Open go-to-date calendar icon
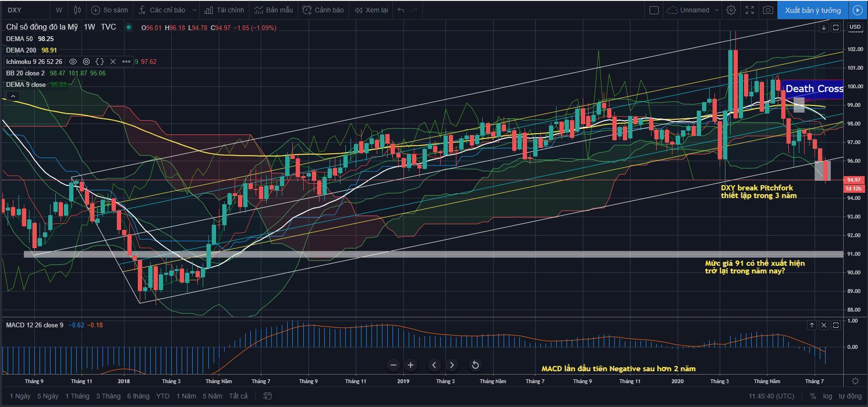The height and width of the screenshot is (407, 868). pos(268,396)
